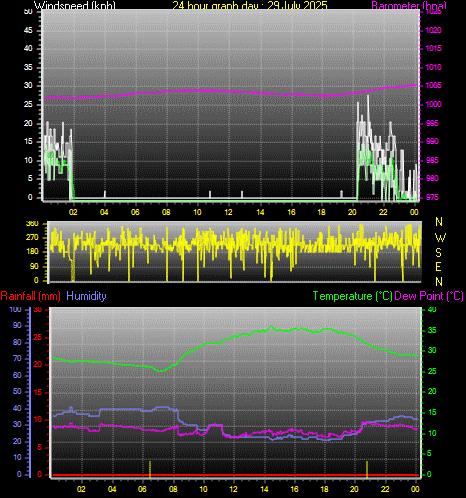Click the 25 value on red rainfall axis
Viewport: 466px width, 498px height.
coord(38,337)
